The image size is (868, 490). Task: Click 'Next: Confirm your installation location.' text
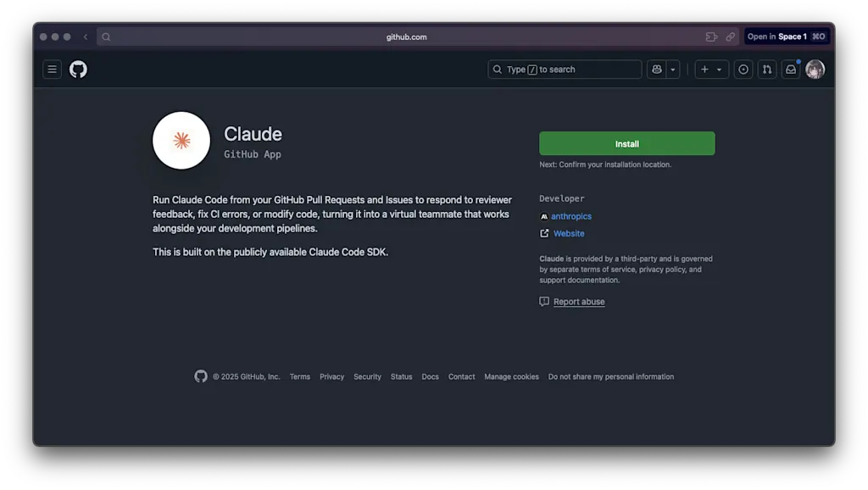[605, 164]
